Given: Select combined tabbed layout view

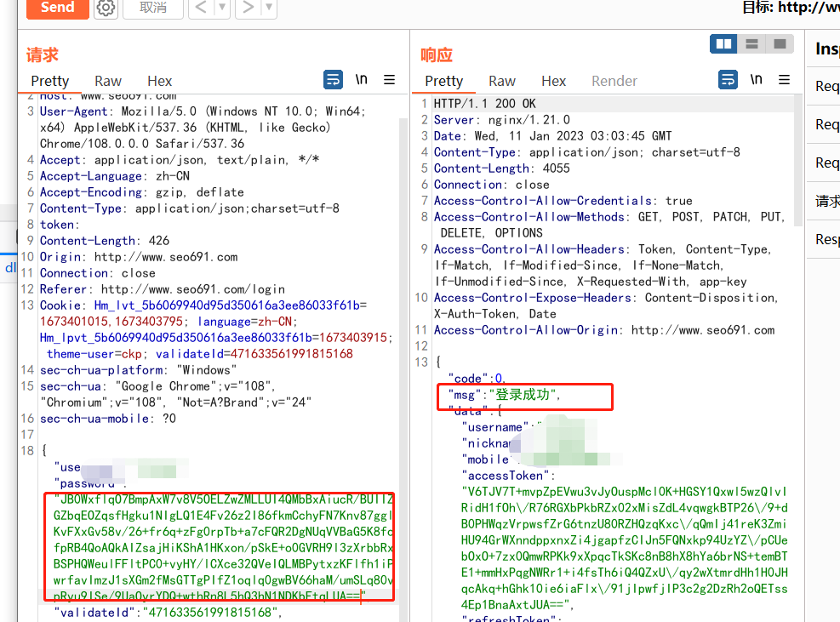Looking at the screenshot, I should 778,44.
